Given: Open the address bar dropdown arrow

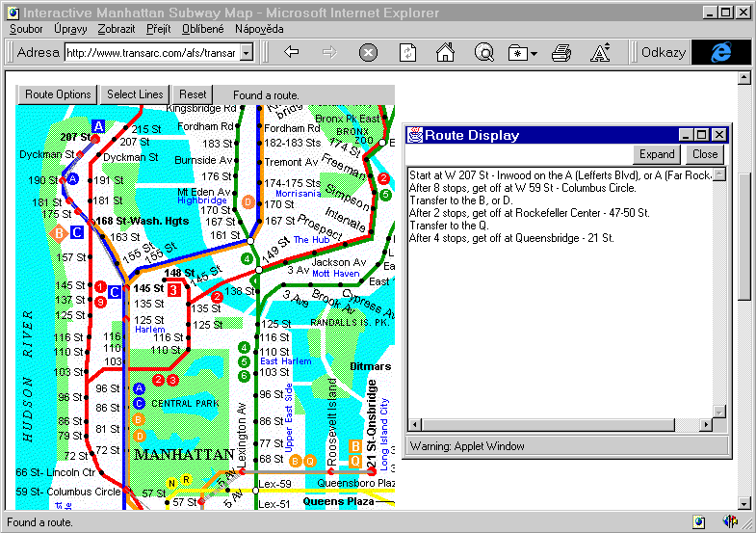Looking at the screenshot, I should (x=247, y=52).
